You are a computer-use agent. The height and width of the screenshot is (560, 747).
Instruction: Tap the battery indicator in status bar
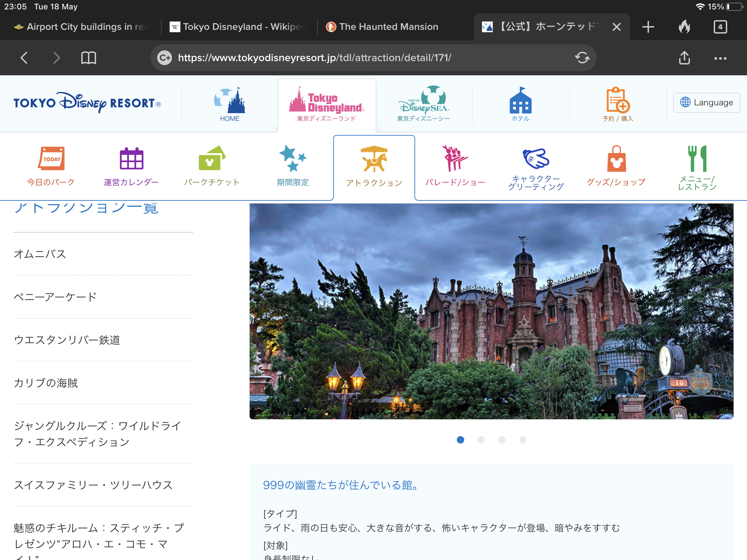click(734, 7)
